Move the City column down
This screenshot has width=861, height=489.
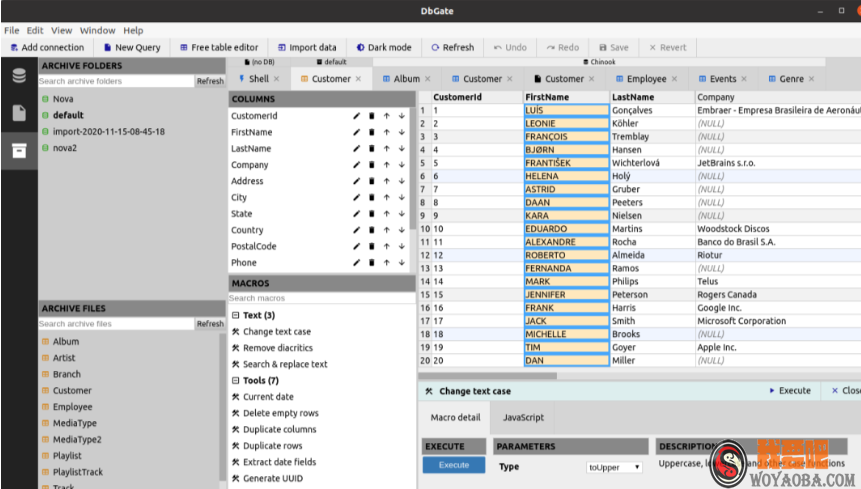(401, 198)
